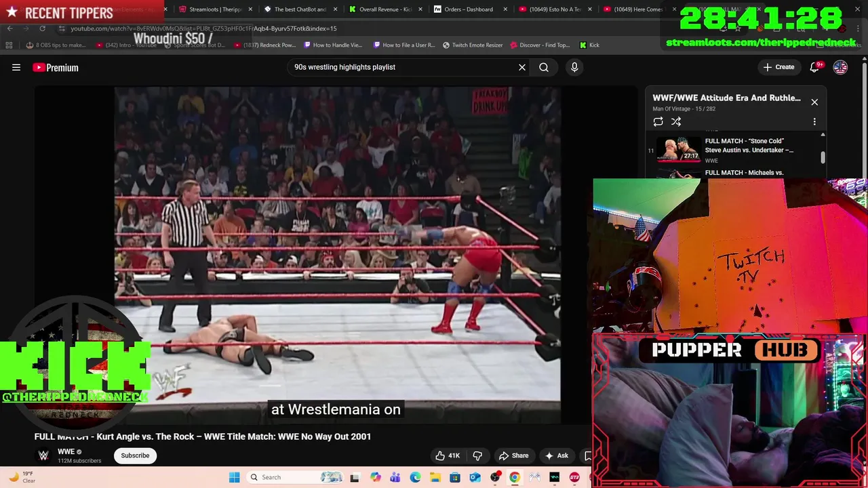This screenshot has width=868, height=488.
Task: Open the account avatar menu
Action: (x=840, y=67)
